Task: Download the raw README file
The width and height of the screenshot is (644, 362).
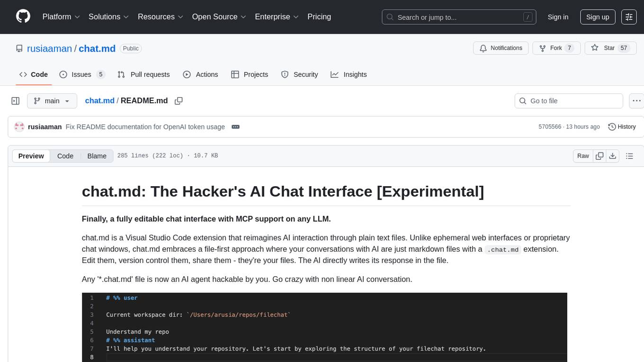Action: point(612,156)
